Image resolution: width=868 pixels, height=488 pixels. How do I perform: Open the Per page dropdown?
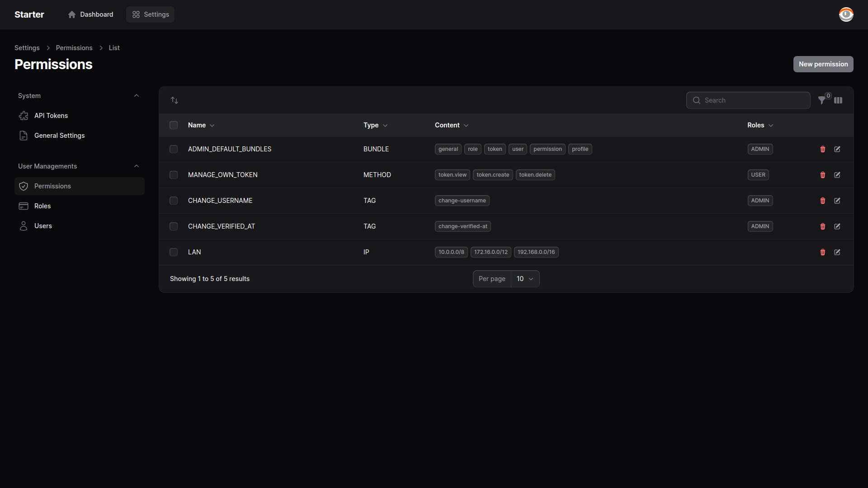524,279
